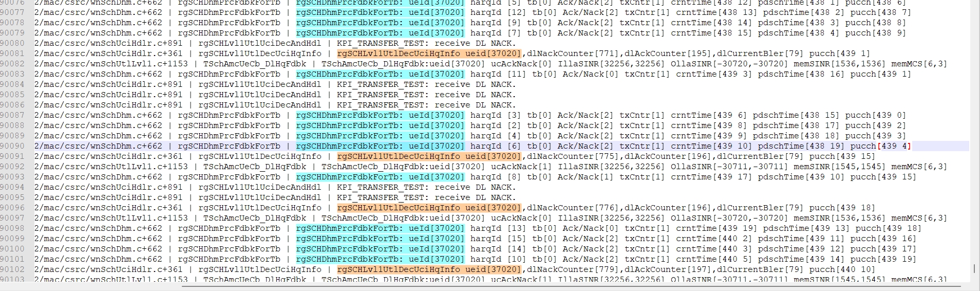Click line number 90096 in the gutter
This screenshot has height=291, width=980.
(12, 208)
